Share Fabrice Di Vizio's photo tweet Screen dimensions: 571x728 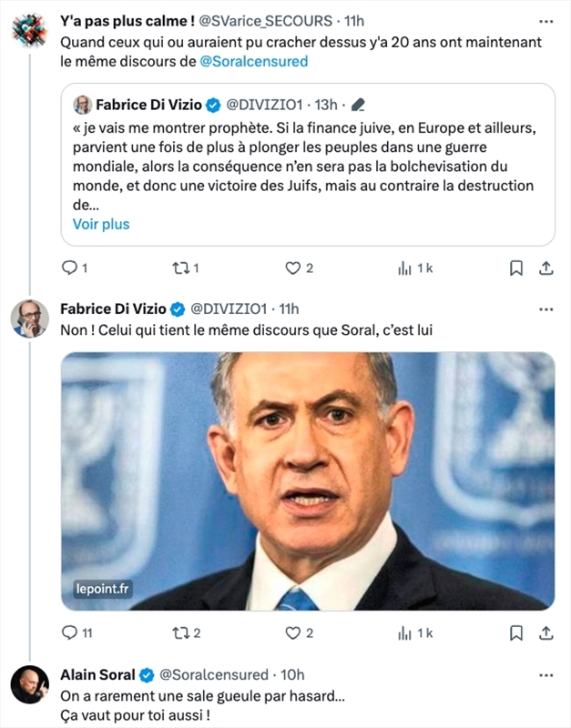546,633
